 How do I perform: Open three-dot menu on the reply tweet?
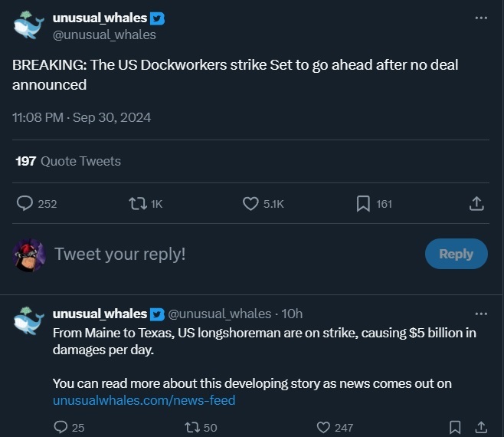(481, 314)
